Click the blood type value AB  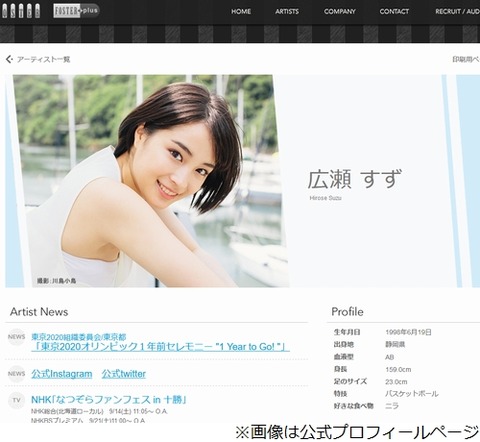click(389, 357)
